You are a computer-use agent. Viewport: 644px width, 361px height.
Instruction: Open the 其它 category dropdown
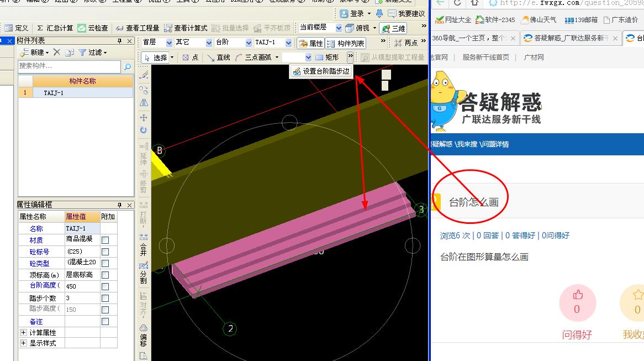209,43
